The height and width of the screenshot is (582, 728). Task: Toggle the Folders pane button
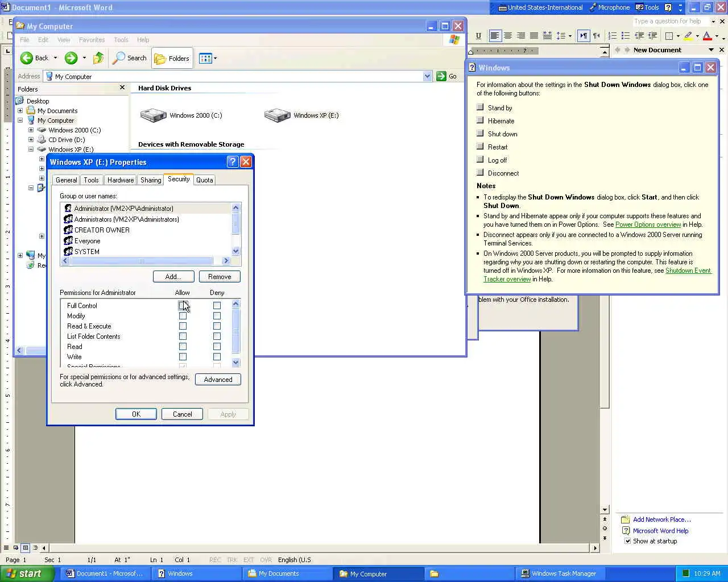172,58
